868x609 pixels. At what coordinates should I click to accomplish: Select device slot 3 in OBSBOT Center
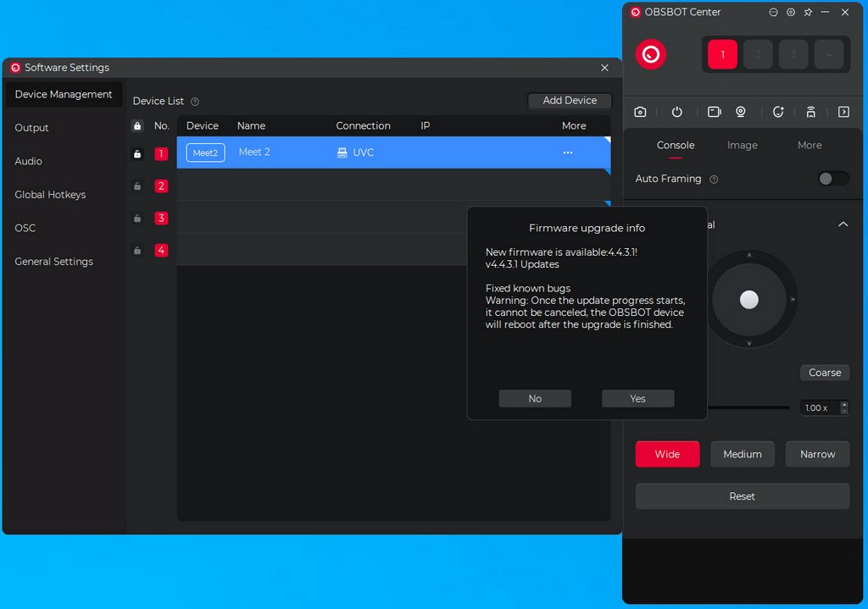point(793,54)
